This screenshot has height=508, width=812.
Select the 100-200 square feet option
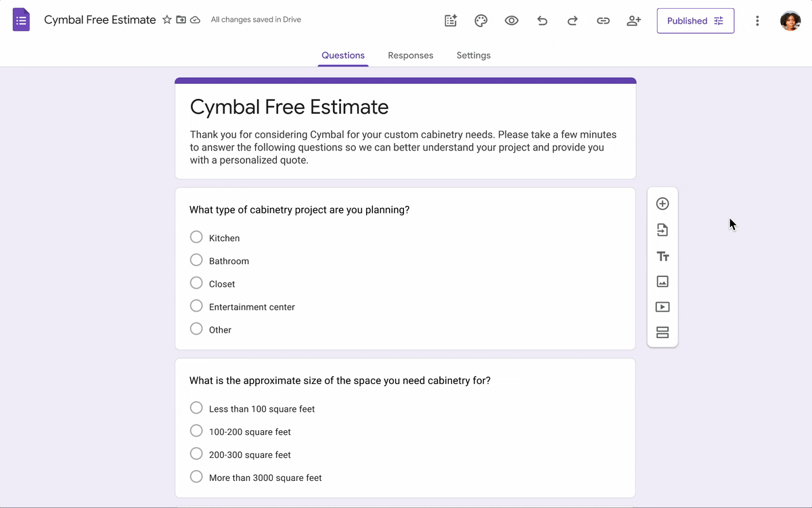(x=196, y=430)
